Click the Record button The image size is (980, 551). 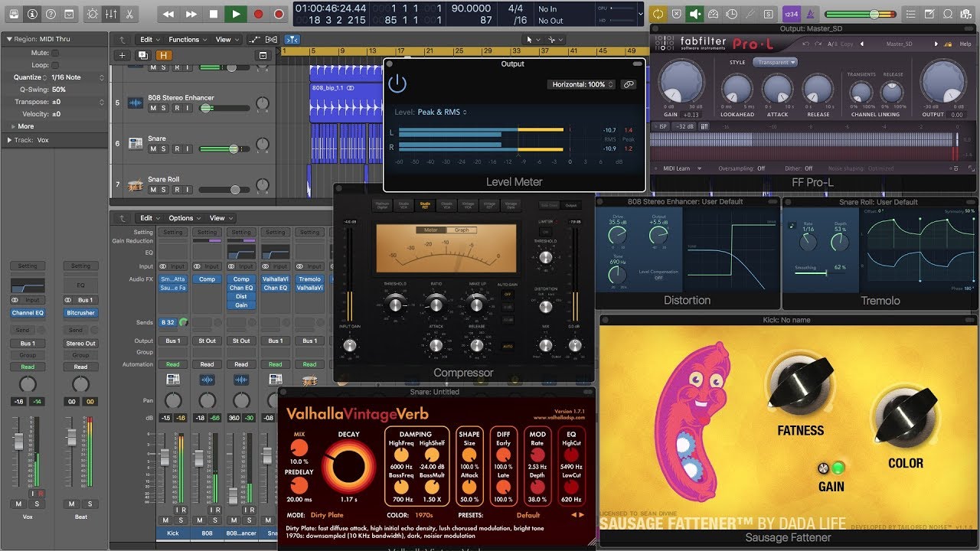tap(258, 14)
